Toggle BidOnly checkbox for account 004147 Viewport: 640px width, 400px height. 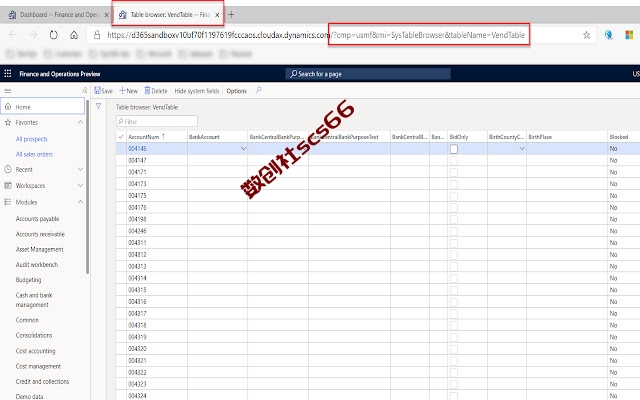(454, 160)
